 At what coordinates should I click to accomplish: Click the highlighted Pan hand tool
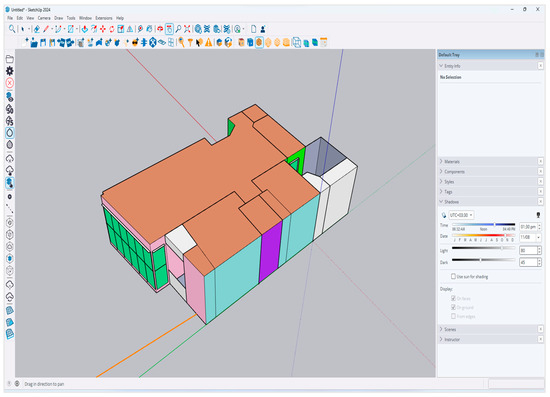click(x=169, y=29)
